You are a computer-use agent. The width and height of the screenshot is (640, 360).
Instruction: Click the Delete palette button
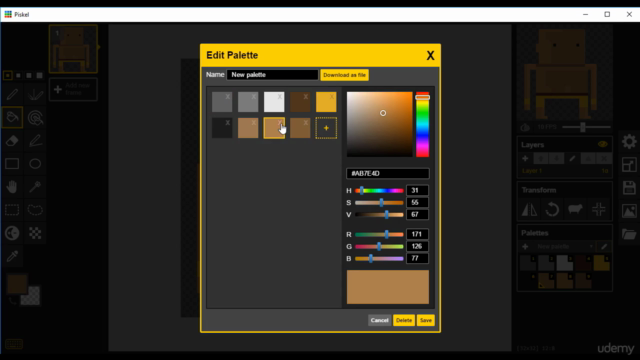click(404, 320)
